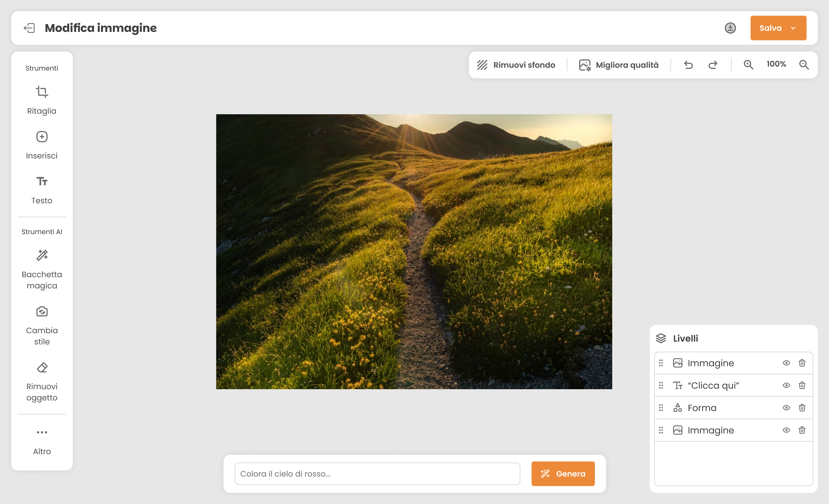
Task: Click the back/exit icon beside Modifica immagine
Action: click(30, 28)
